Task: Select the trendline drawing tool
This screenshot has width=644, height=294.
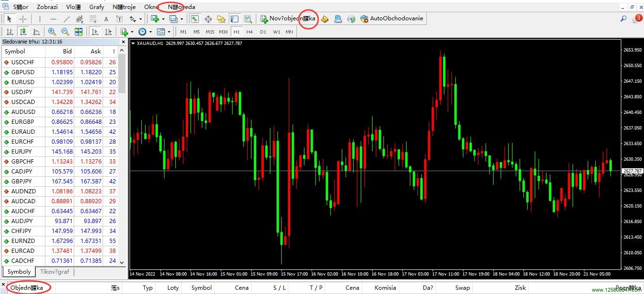Action: point(66,19)
